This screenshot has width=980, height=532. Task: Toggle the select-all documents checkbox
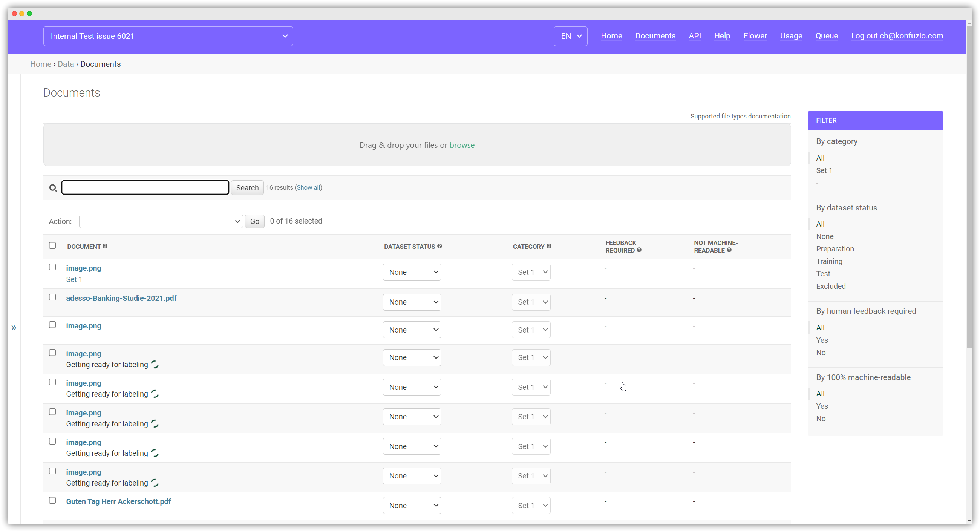coord(52,245)
